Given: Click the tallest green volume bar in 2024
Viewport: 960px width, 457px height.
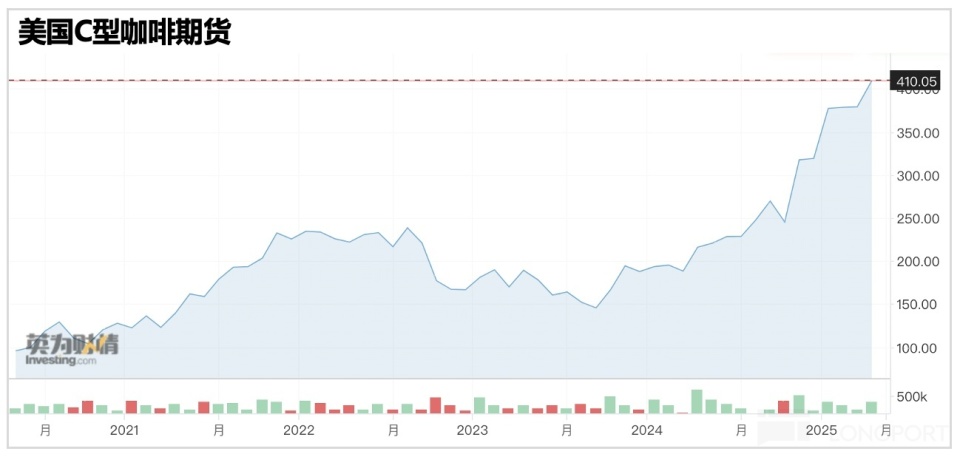Looking at the screenshot, I should click(697, 402).
